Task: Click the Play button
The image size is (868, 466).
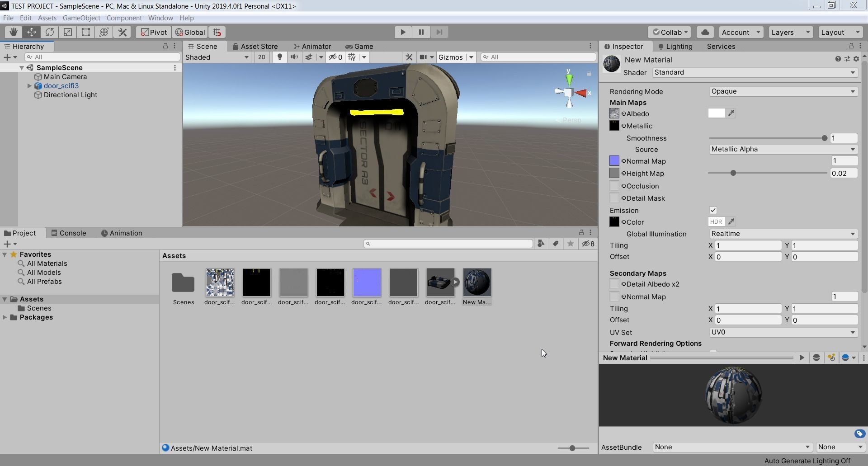Action: tap(403, 32)
